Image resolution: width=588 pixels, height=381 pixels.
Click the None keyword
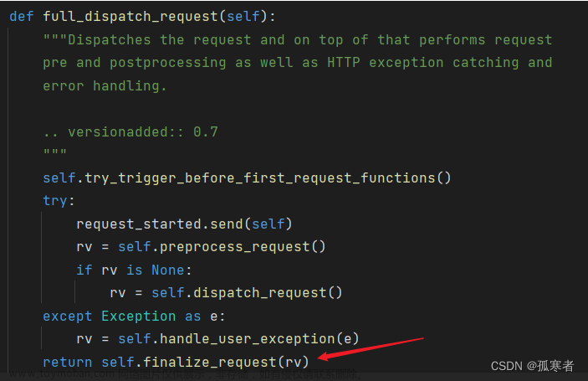[x=167, y=270]
